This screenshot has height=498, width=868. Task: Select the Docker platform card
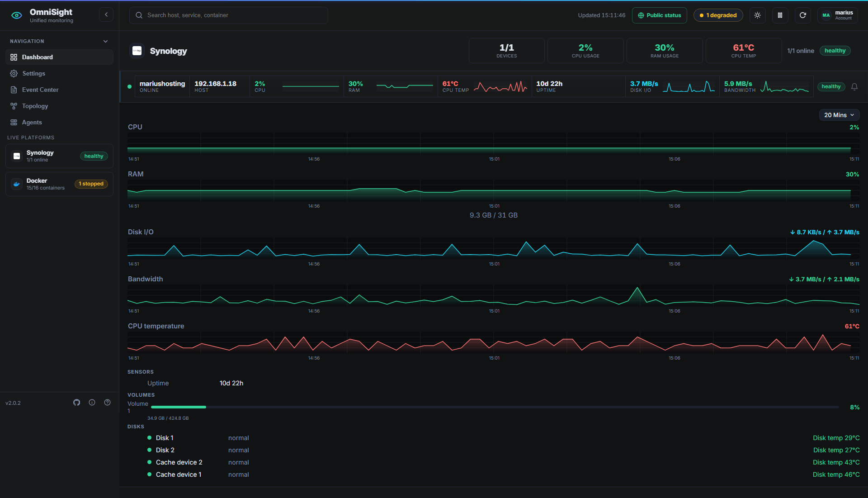pos(59,184)
